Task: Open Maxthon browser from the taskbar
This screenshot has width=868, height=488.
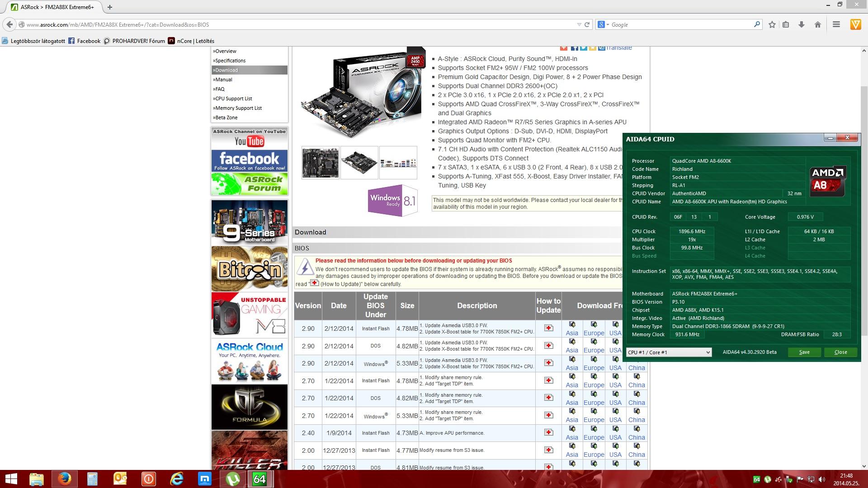Action: tap(204, 479)
